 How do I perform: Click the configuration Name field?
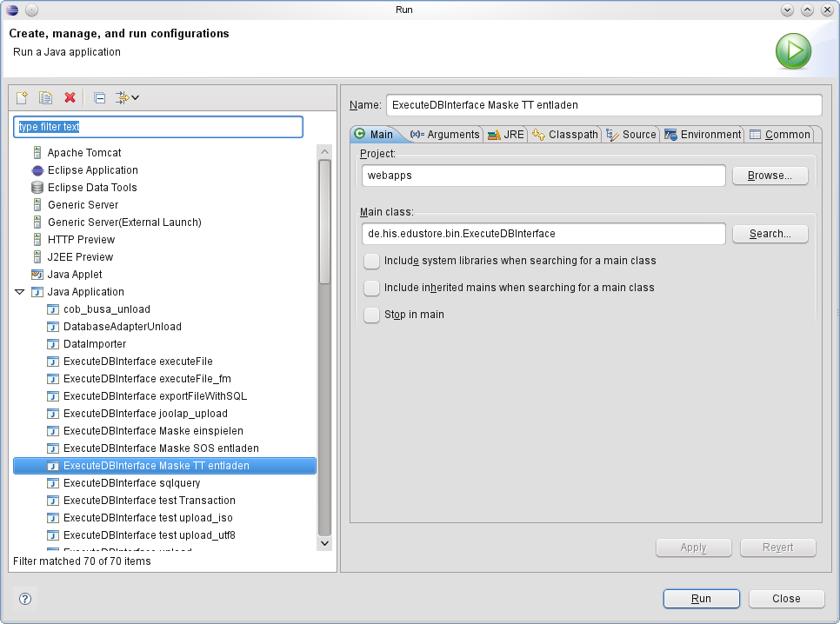click(603, 105)
